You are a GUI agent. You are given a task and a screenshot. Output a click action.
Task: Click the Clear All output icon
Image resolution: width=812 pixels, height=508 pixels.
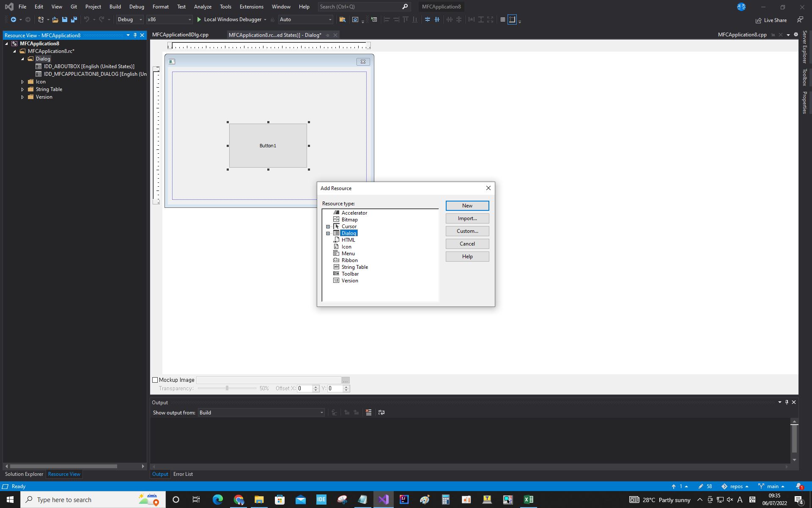369,412
